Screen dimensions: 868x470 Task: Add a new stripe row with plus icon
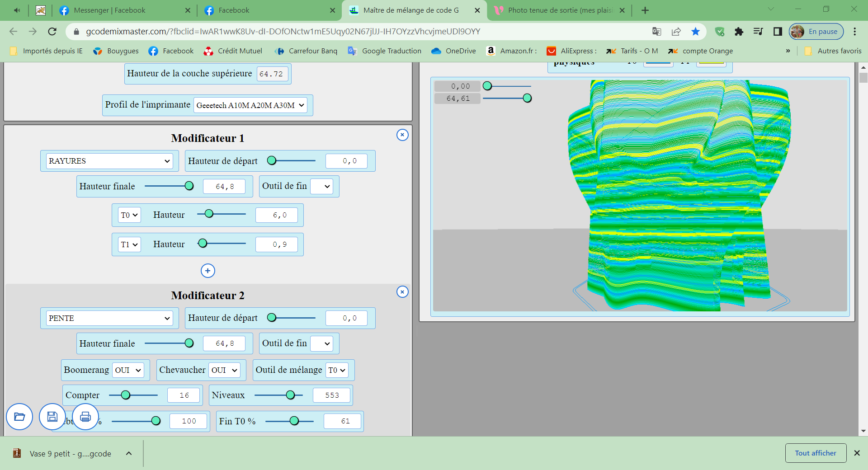tap(208, 271)
